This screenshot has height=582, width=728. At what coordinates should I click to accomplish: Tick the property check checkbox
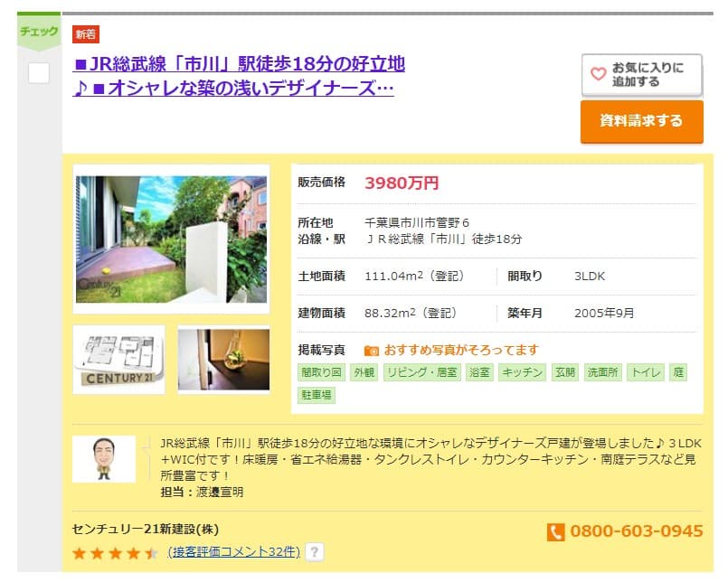[x=39, y=73]
